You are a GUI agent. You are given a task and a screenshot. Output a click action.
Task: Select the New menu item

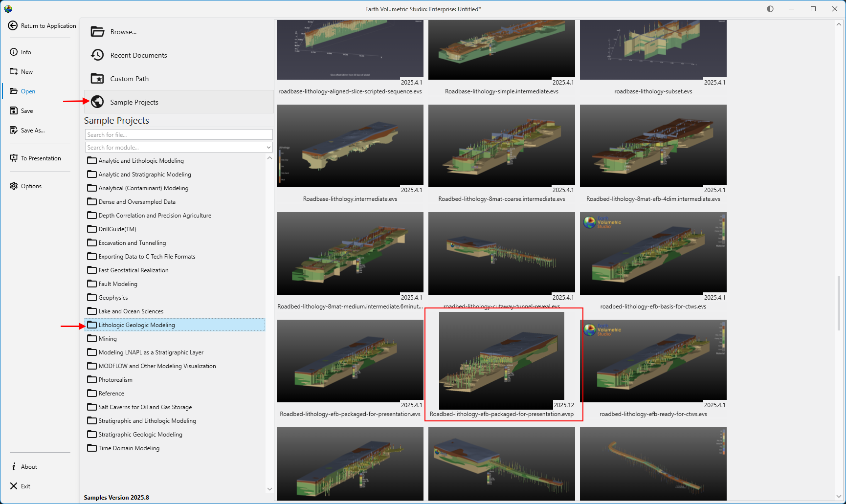[x=27, y=72]
